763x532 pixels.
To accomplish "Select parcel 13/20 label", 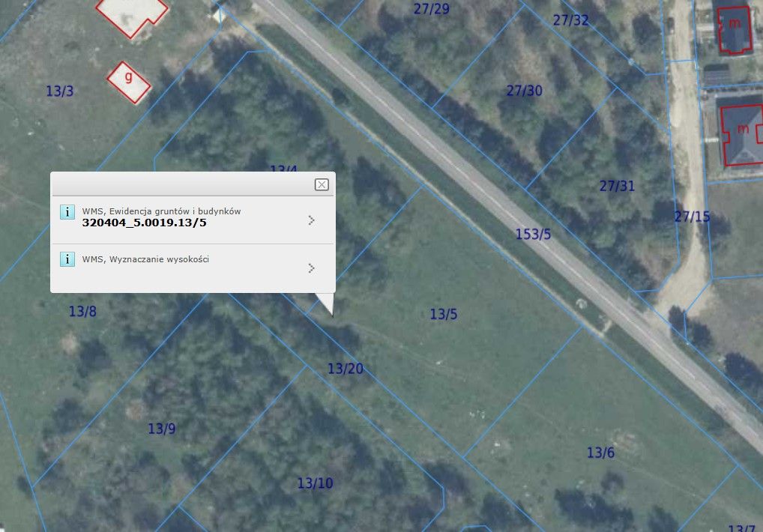I will point(345,369).
